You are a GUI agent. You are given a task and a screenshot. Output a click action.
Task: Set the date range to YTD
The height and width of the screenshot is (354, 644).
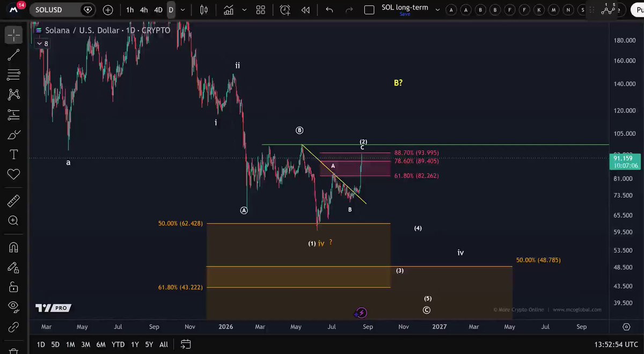118,344
